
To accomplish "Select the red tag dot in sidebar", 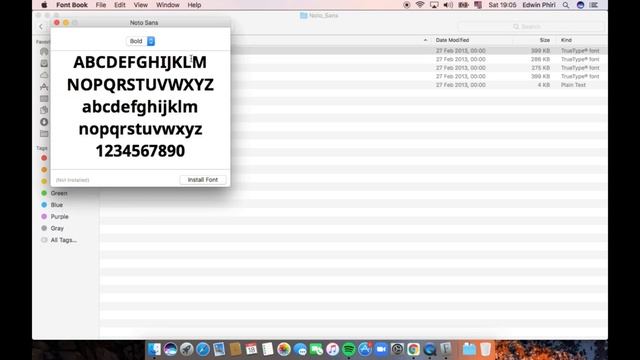I will (44, 158).
